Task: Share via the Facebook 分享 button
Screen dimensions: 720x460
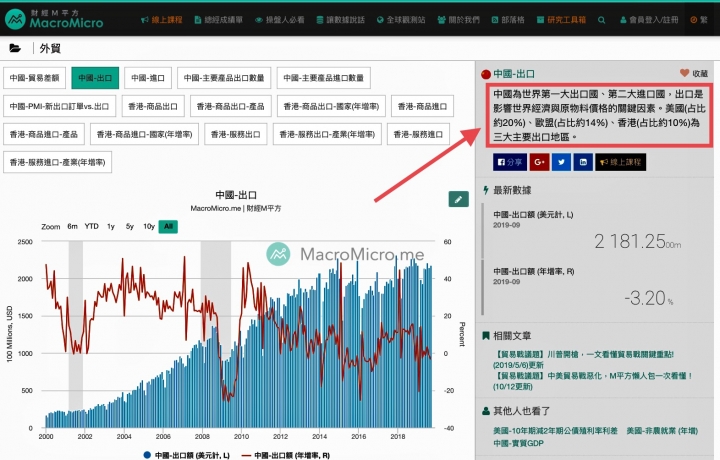Action: click(510, 162)
